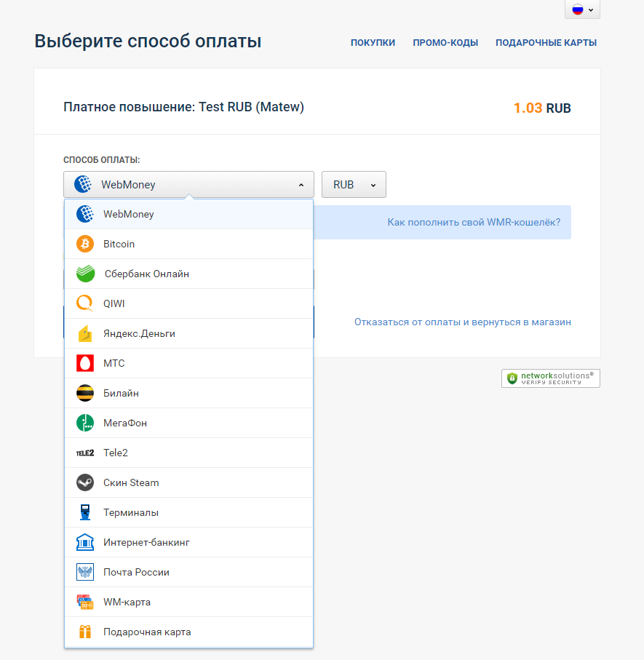The height and width of the screenshot is (660, 644).
Task: Choose Bitcoin payment method
Action: [x=189, y=244]
